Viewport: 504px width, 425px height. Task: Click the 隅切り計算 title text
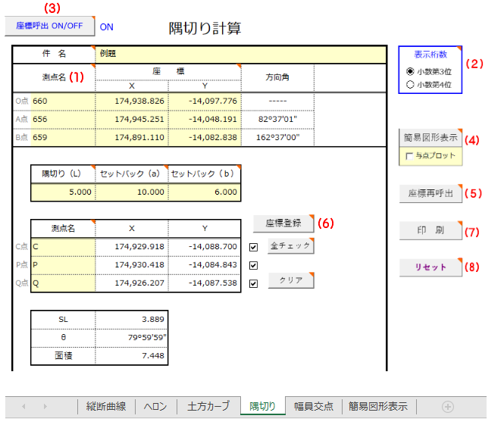(x=205, y=28)
